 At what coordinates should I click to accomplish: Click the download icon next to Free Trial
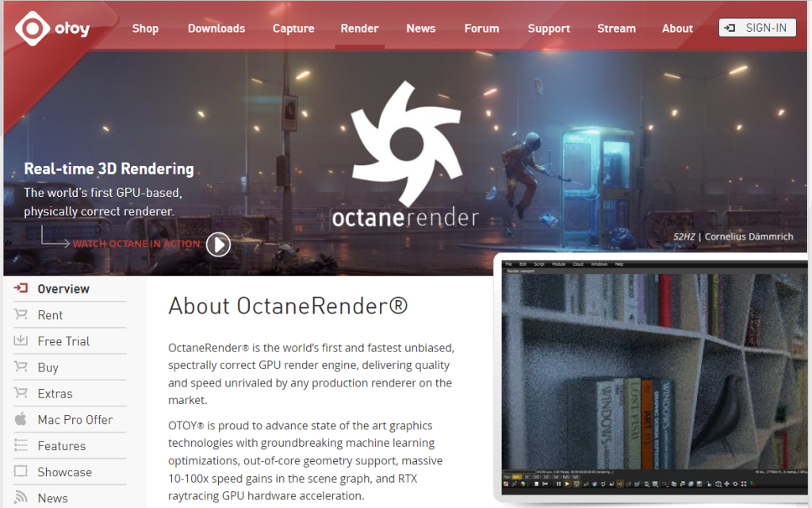[x=21, y=341]
